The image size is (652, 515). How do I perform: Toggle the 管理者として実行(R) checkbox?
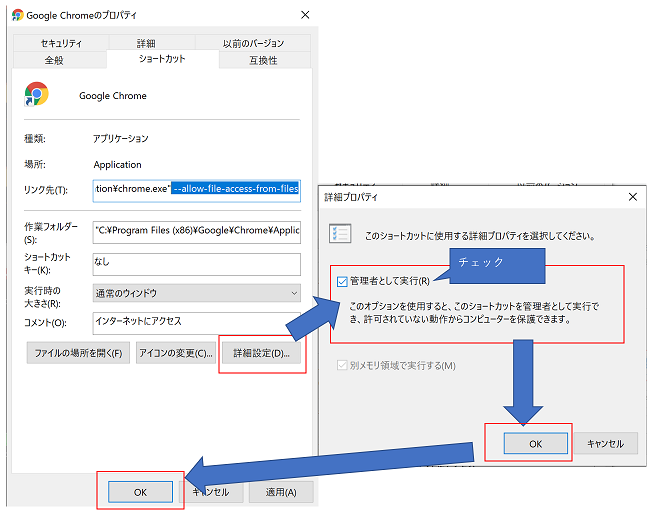[342, 281]
